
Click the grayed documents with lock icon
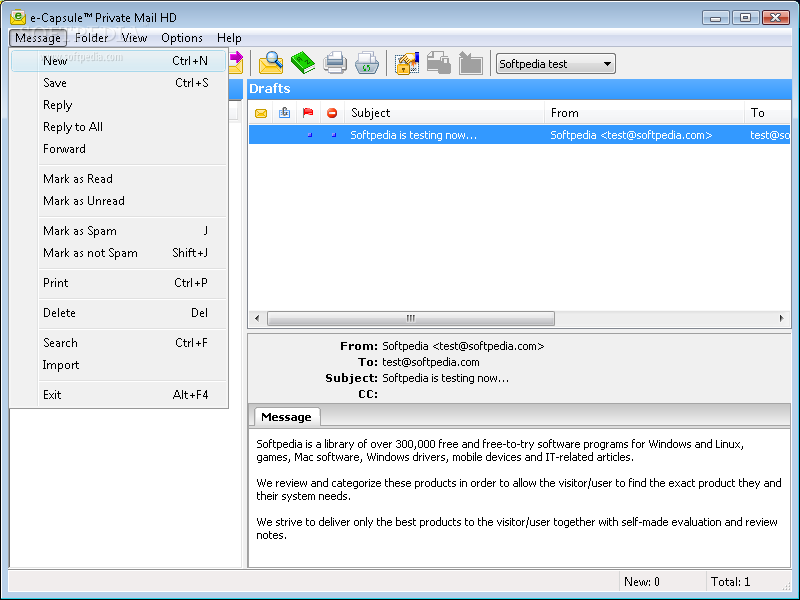click(439, 63)
